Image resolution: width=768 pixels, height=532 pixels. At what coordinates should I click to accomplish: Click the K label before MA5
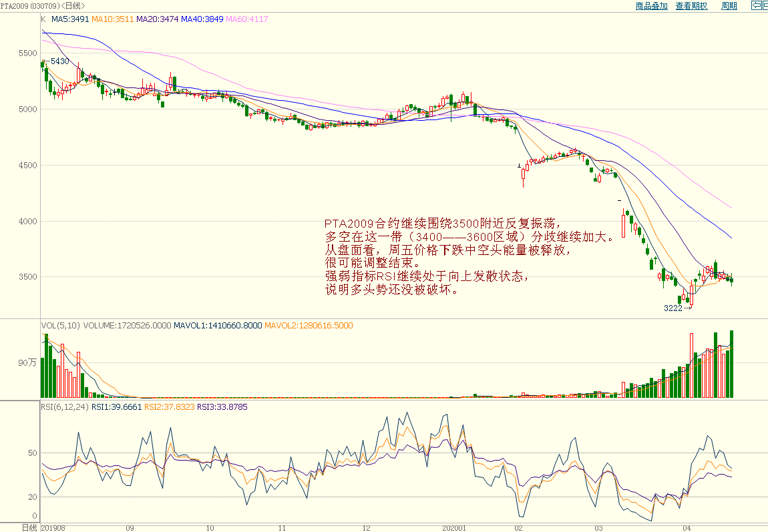point(43,19)
